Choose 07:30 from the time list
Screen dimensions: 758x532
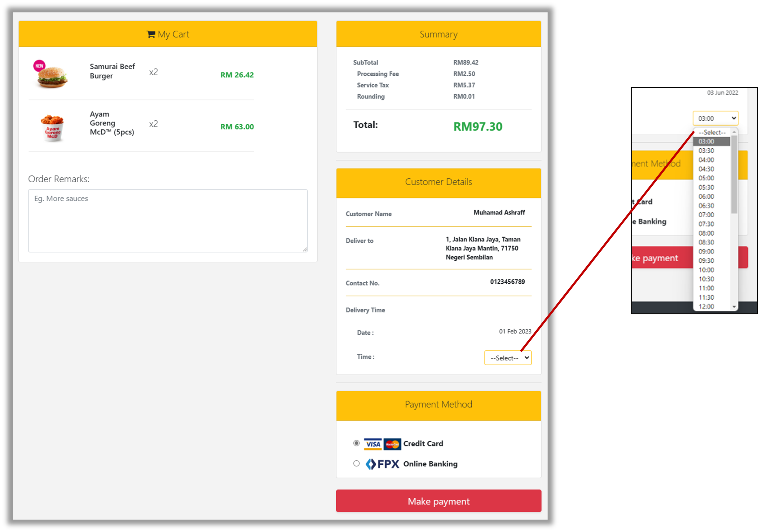[706, 224]
